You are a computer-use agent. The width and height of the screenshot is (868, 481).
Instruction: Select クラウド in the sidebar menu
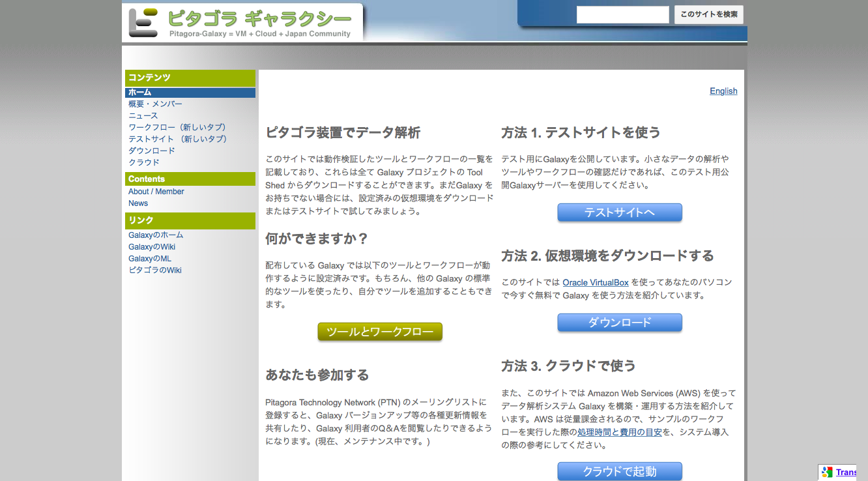point(144,163)
